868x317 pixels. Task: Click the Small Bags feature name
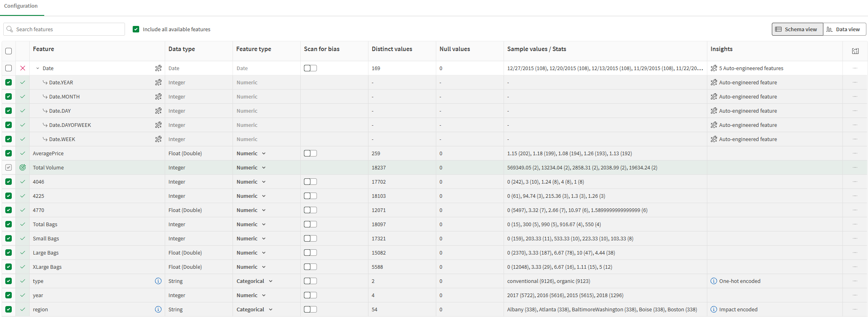[x=46, y=238]
